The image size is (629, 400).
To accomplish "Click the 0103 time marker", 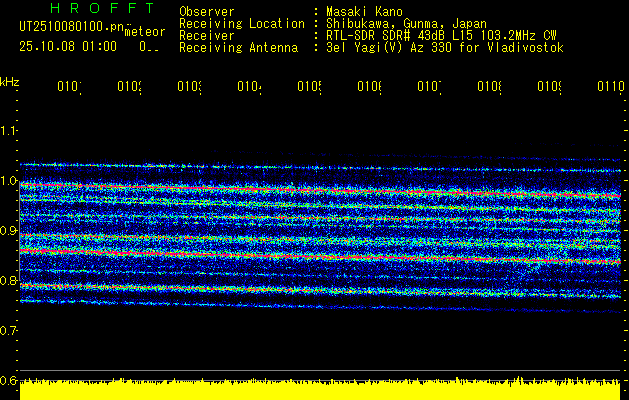I will click(189, 86).
